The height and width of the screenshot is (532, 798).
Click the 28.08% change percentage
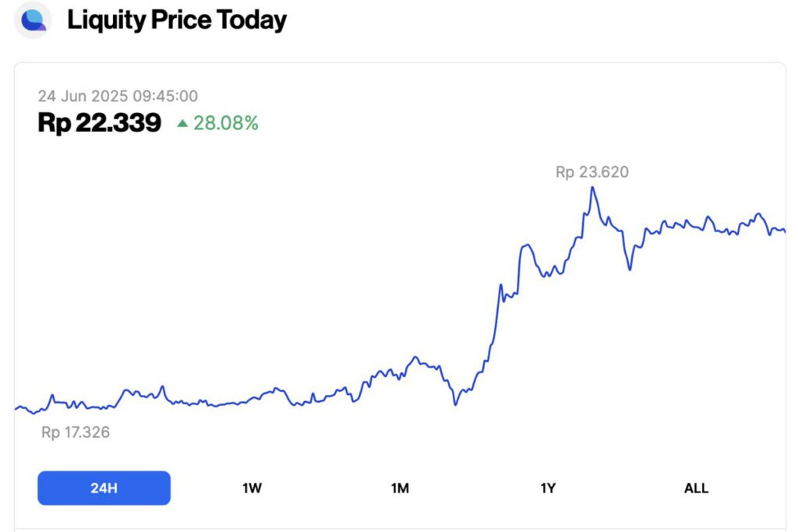226,123
